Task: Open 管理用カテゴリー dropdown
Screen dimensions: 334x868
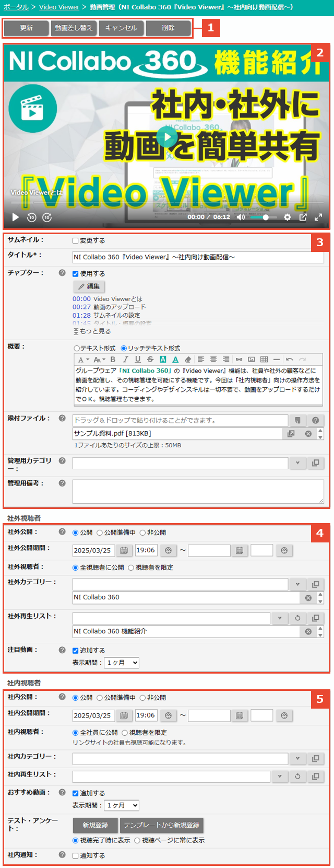Action: (x=297, y=463)
